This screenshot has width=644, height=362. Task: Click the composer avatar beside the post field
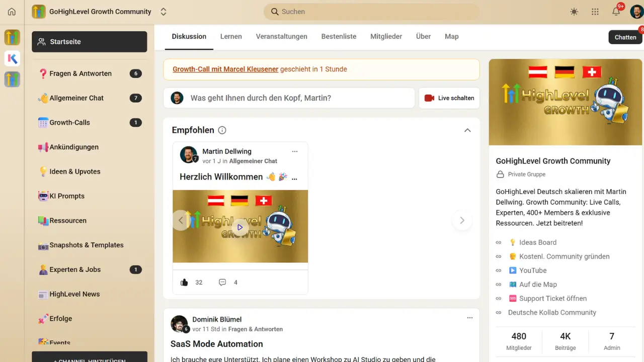[x=177, y=98]
